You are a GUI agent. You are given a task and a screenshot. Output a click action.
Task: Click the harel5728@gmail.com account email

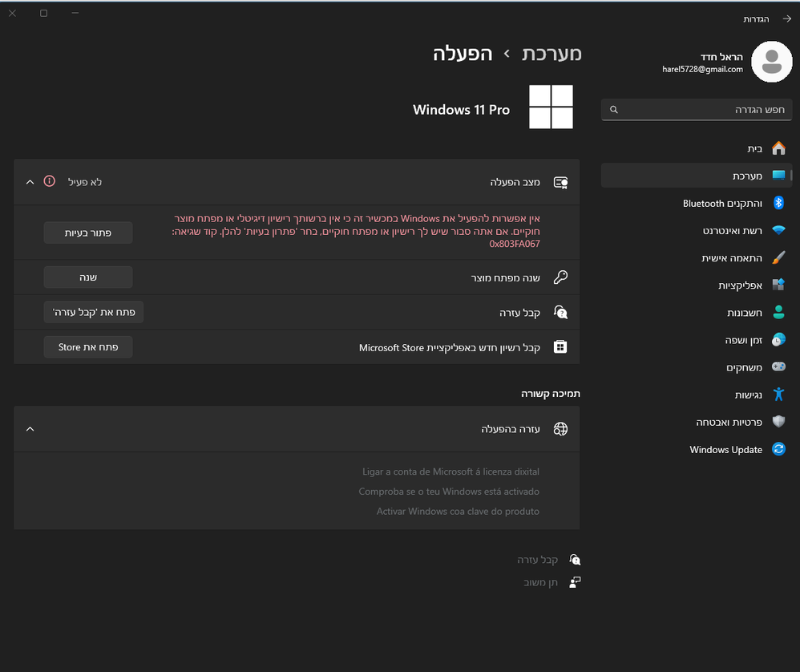coord(702,70)
